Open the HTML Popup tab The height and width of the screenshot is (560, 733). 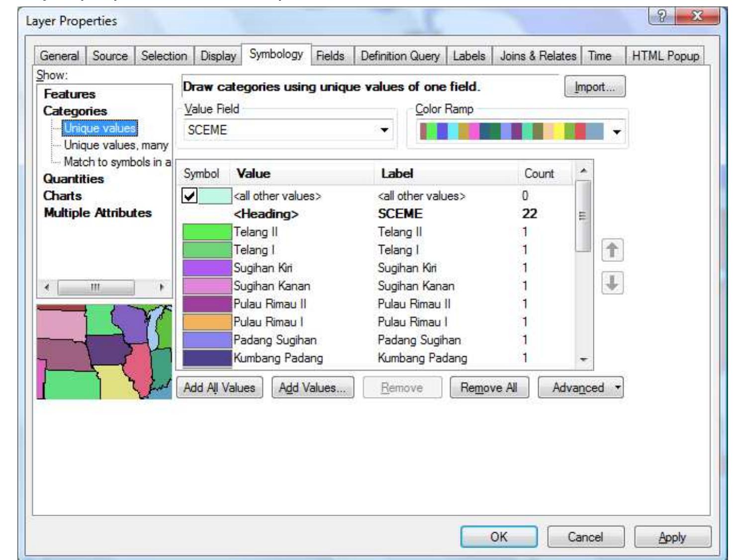click(665, 56)
